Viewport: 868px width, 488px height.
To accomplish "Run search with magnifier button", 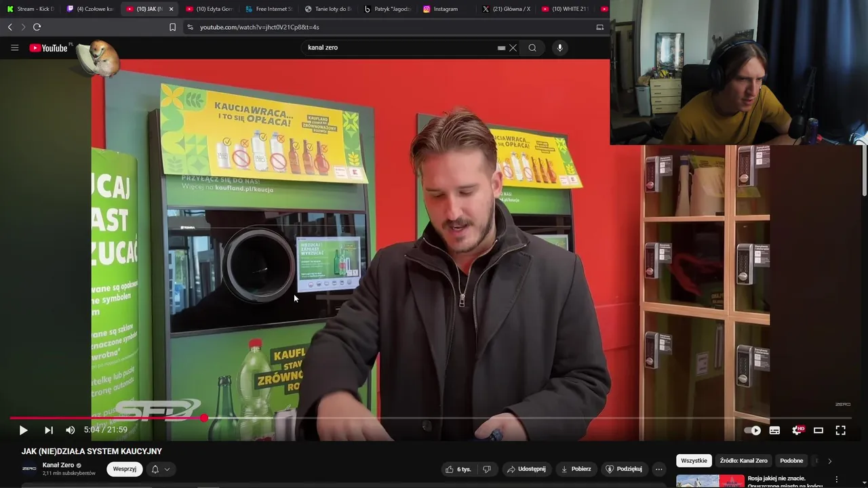I will pyautogui.click(x=532, y=47).
